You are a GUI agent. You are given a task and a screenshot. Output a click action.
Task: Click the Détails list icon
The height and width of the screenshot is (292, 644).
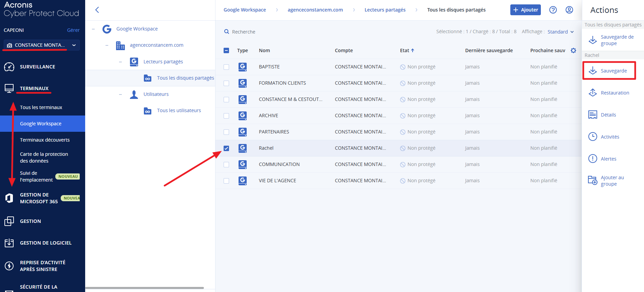(x=593, y=115)
